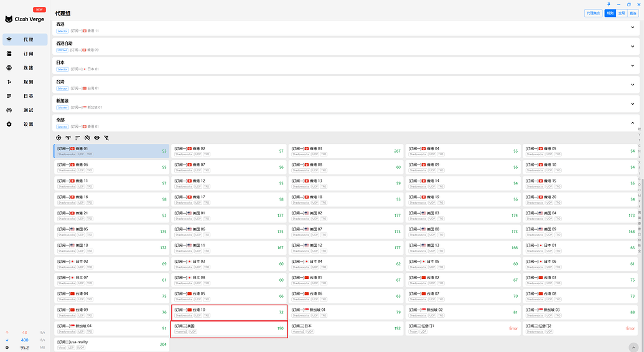Open the 日志 sidebar page
Viewport: 644px width, 352px height.
(x=25, y=96)
